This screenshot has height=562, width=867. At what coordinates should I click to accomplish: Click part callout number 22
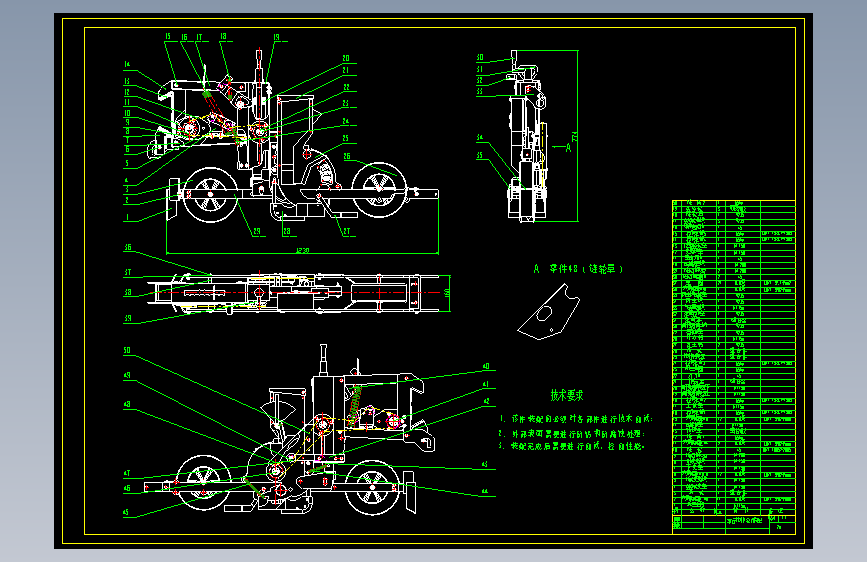click(x=347, y=87)
